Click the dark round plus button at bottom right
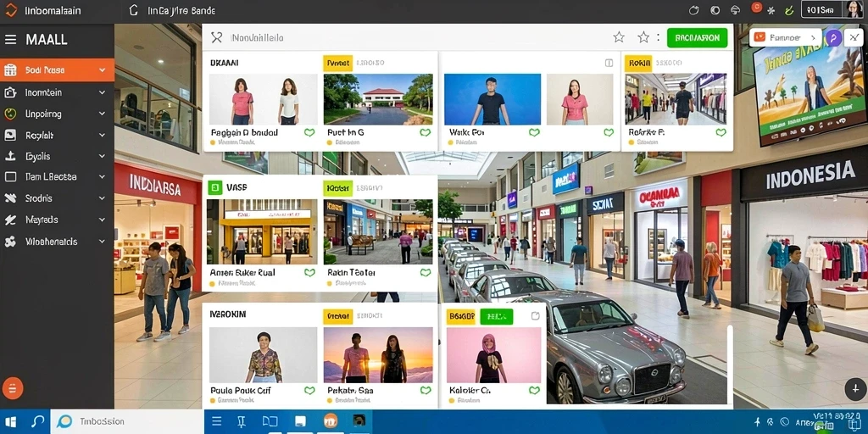The width and height of the screenshot is (868, 434). [855, 389]
